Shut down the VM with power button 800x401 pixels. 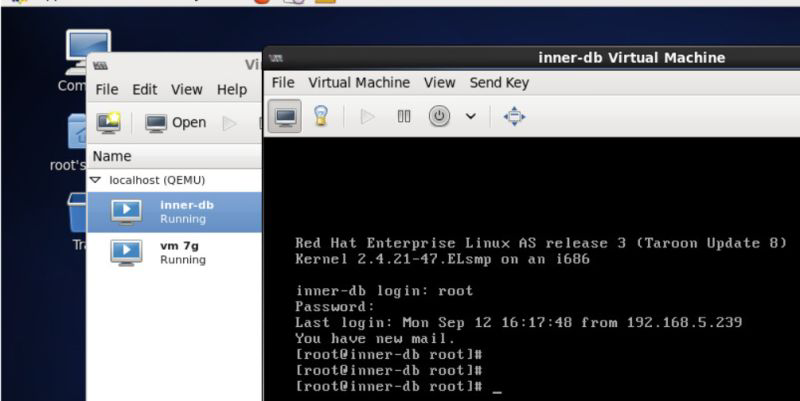[439, 116]
